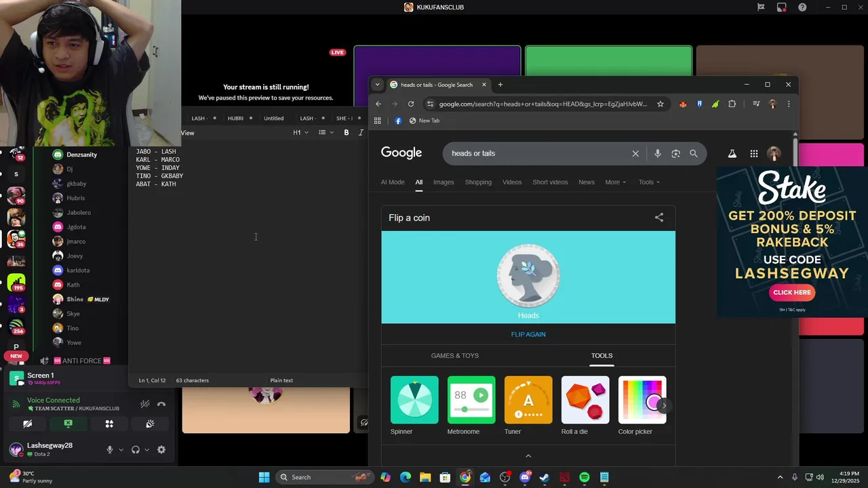This screenshot has width=868, height=488.
Task: Open a new Chrome tab
Action: 500,85
